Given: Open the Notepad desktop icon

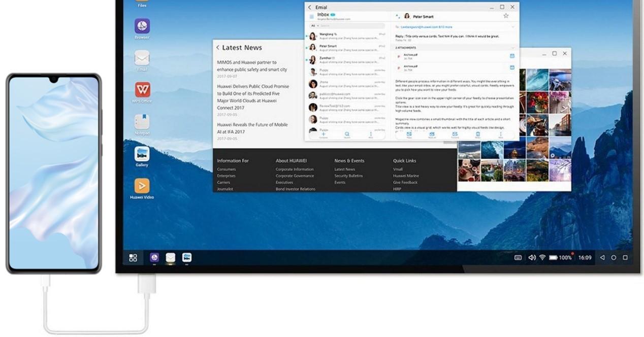Looking at the screenshot, I should 142,122.
